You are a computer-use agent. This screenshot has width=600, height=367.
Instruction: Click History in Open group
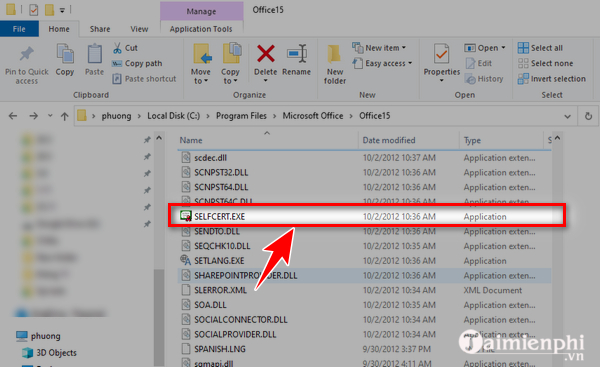click(484, 79)
